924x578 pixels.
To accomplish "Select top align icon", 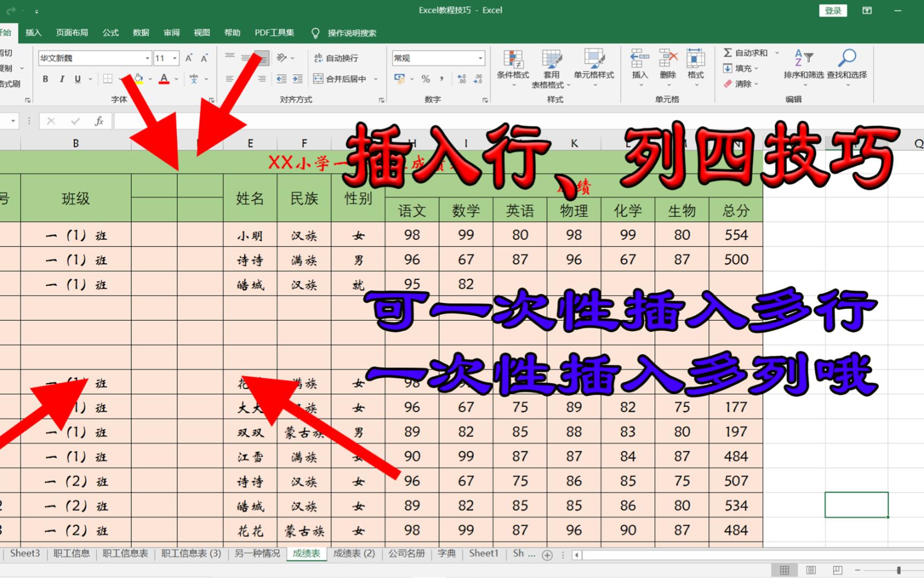I will [230, 56].
